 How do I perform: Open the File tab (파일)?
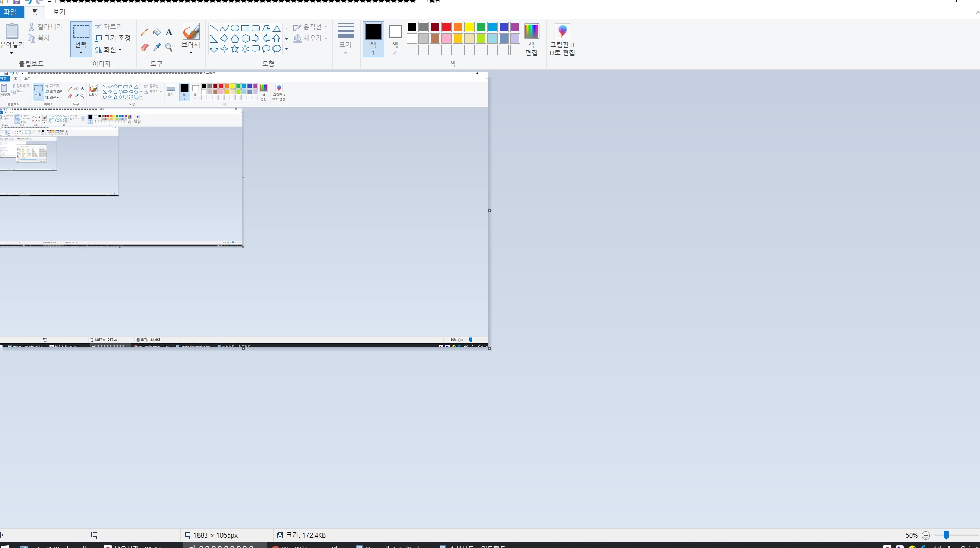(x=10, y=12)
